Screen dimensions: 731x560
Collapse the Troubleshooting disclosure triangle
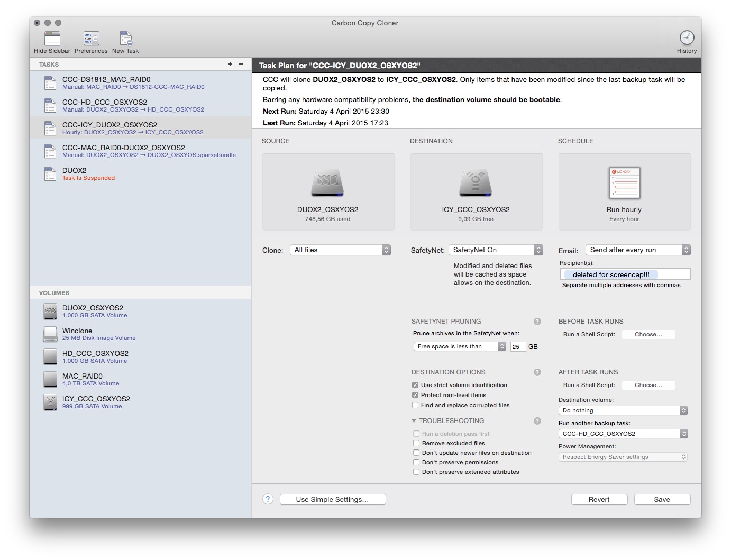pos(414,421)
